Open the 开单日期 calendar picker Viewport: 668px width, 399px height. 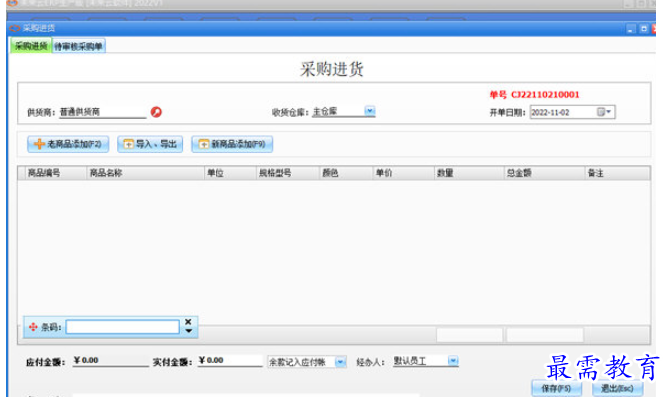(604, 112)
